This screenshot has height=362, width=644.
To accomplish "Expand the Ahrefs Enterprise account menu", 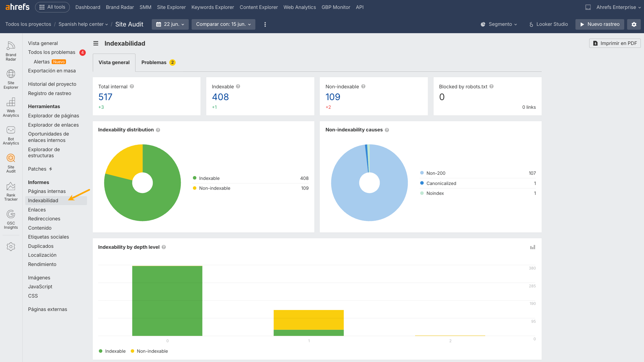I will click(x=618, y=7).
